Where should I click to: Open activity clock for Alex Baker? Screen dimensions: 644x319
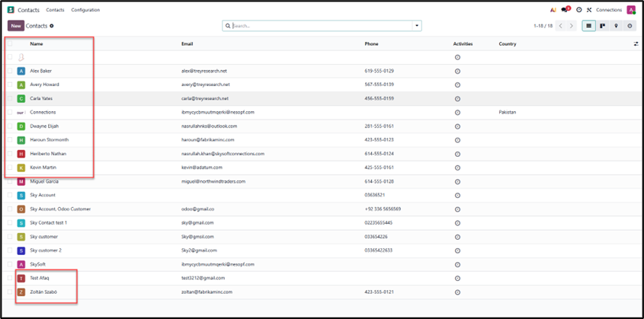[457, 71]
